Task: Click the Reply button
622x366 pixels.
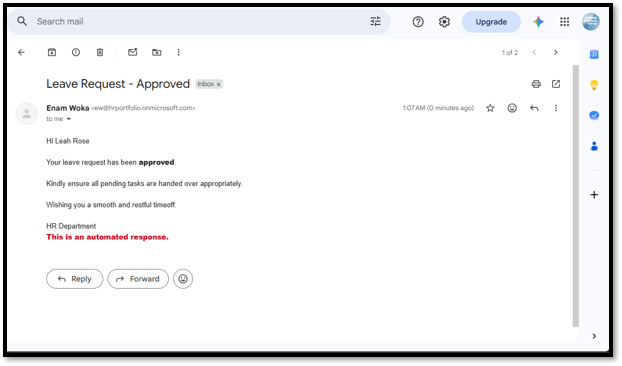Action: [x=75, y=279]
